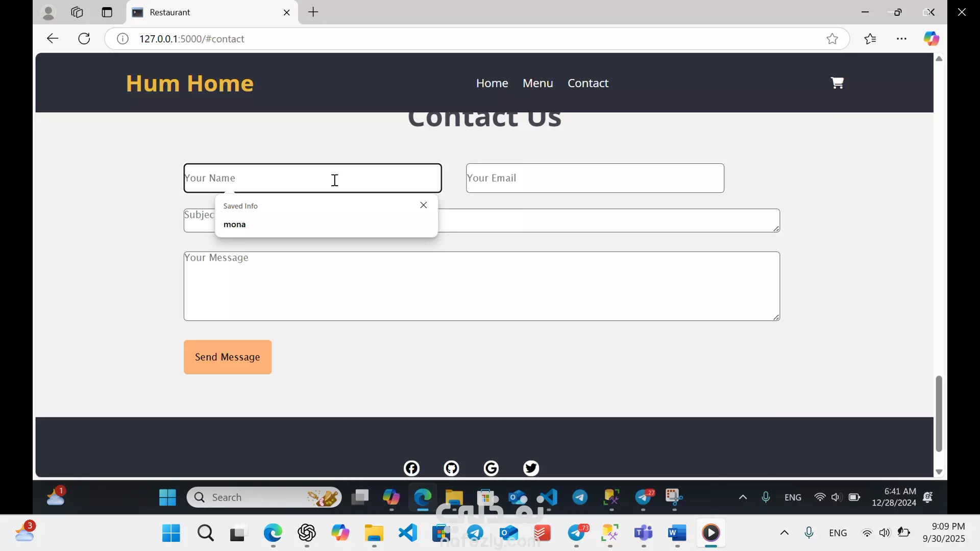Open the Twitter footer icon
The height and width of the screenshot is (551, 980).
tap(531, 468)
